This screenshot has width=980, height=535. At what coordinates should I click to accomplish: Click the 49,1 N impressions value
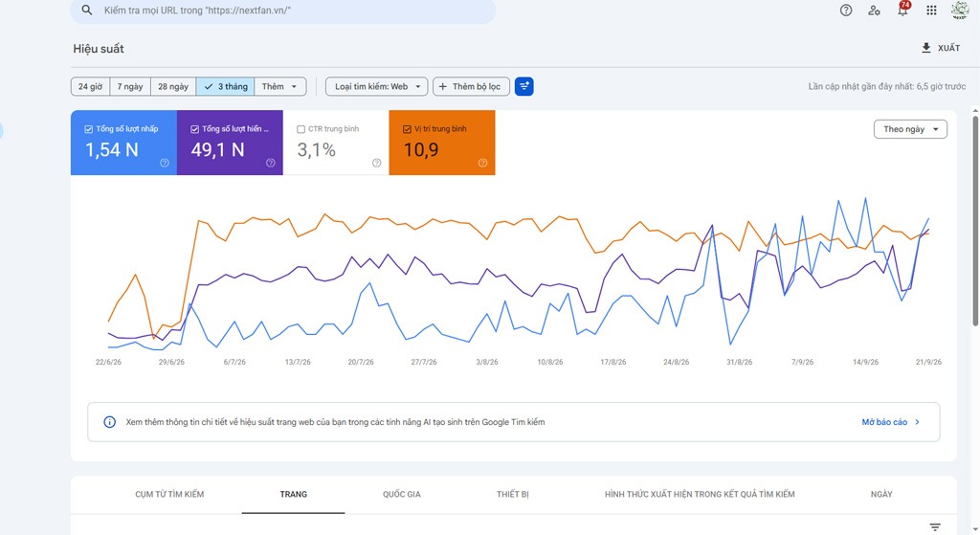[217, 150]
